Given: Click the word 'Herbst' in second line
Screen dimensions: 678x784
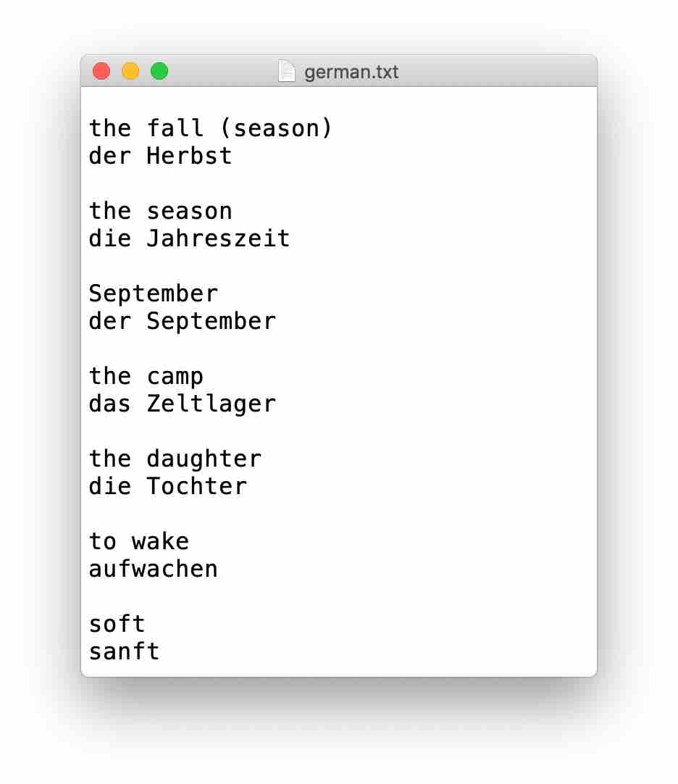Looking at the screenshot, I should [190, 156].
